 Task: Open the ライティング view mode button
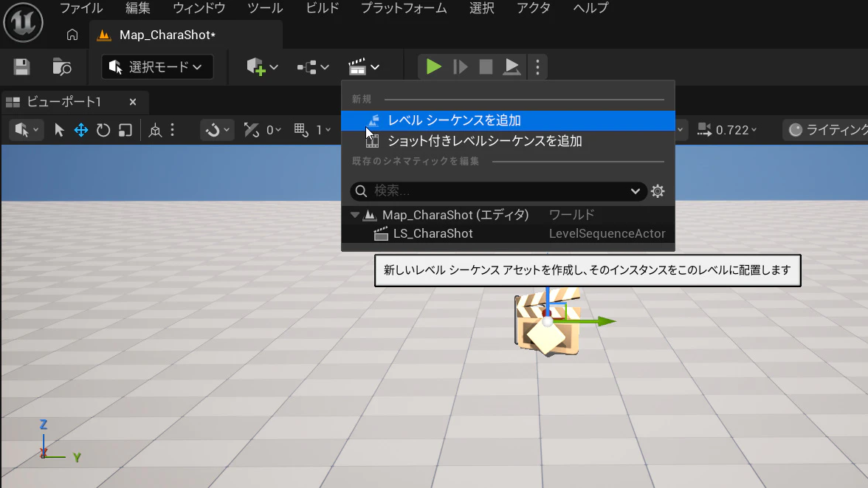coord(827,130)
